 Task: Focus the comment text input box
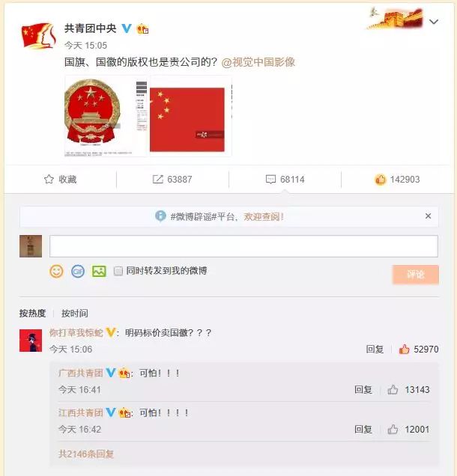click(243, 246)
